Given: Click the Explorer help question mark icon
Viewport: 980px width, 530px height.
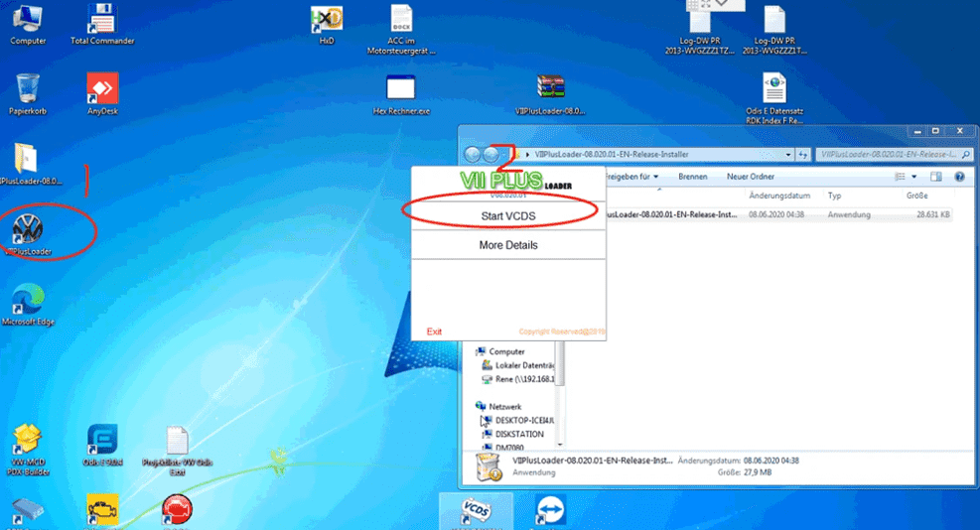Looking at the screenshot, I should [x=960, y=177].
